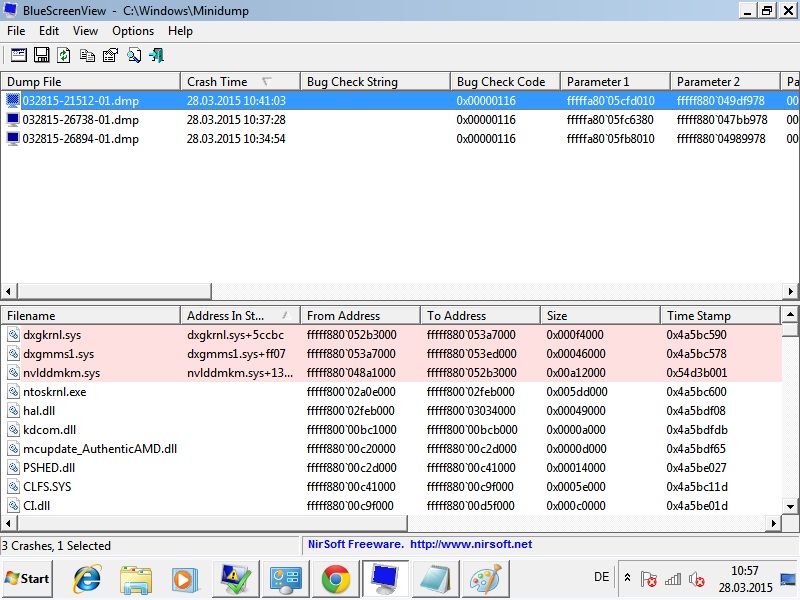This screenshot has width=800, height=600.
Task: Click lower pane horizontal scrollbar thumb
Action: pos(213,523)
